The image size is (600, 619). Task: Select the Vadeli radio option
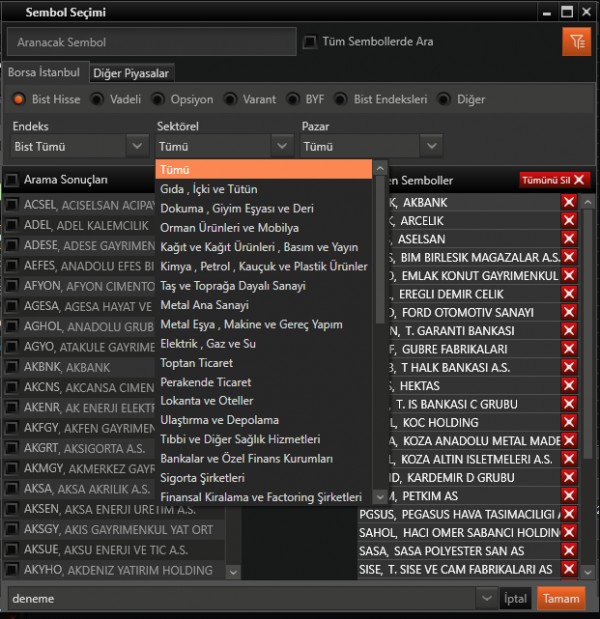(97, 99)
